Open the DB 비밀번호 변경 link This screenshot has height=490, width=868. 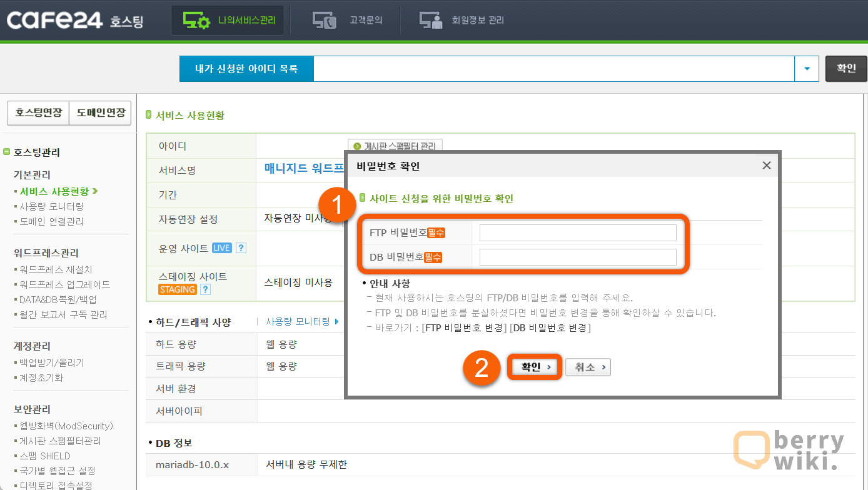point(550,327)
